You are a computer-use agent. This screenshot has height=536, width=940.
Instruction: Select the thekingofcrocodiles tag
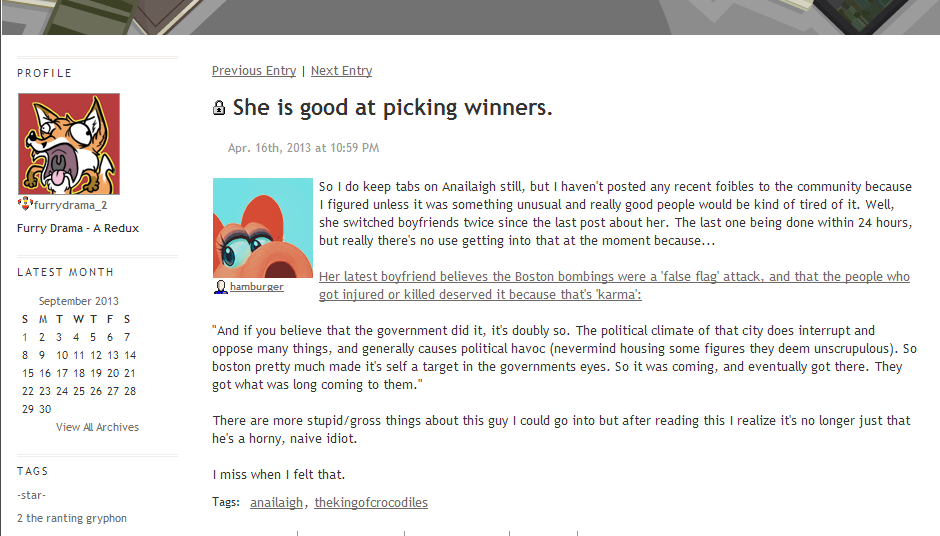point(371,503)
